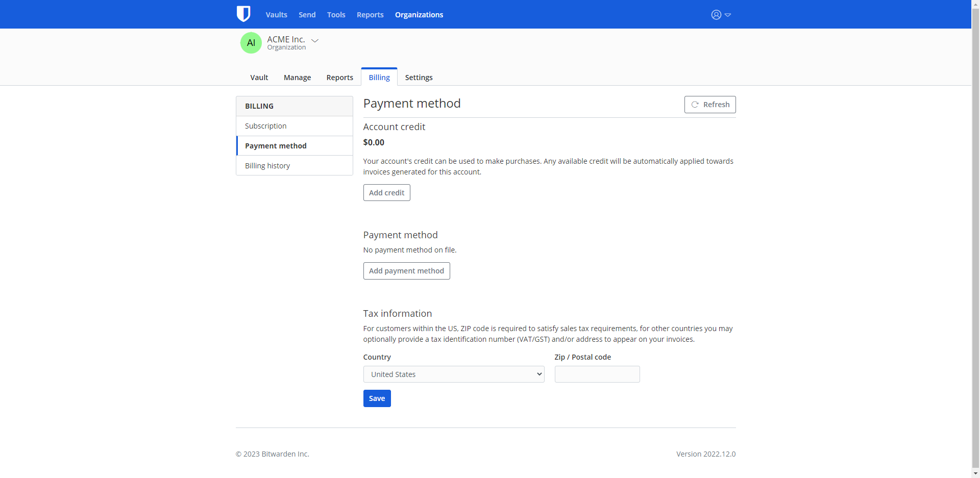Switch to the organization Vault tab
The height and width of the screenshot is (478, 980).
click(259, 78)
